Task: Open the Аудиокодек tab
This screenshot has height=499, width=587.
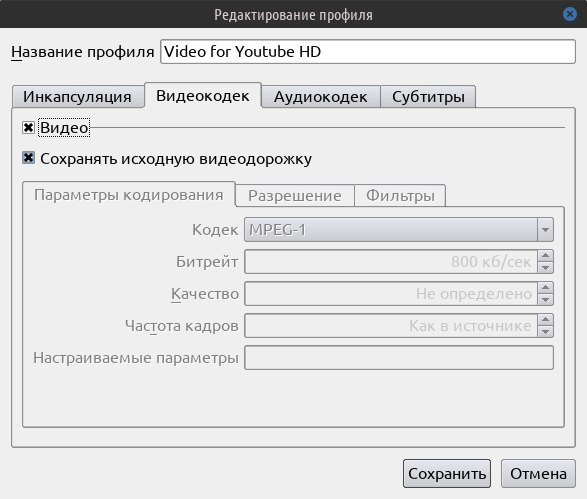Action: tap(320, 97)
